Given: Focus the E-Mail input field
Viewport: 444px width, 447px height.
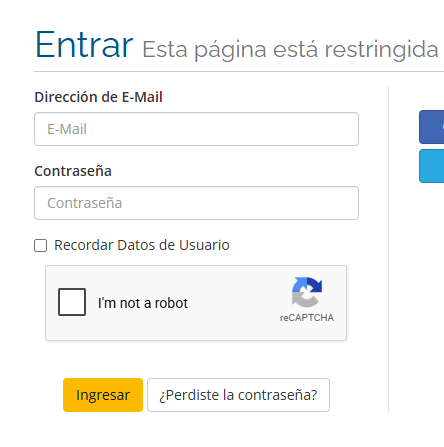Looking at the screenshot, I should pyautogui.click(x=196, y=129).
